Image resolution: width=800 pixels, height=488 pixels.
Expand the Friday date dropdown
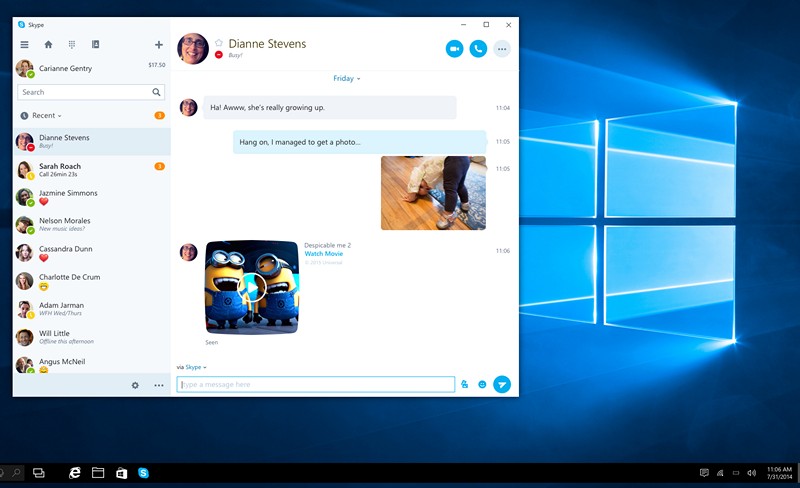click(346, 79)
